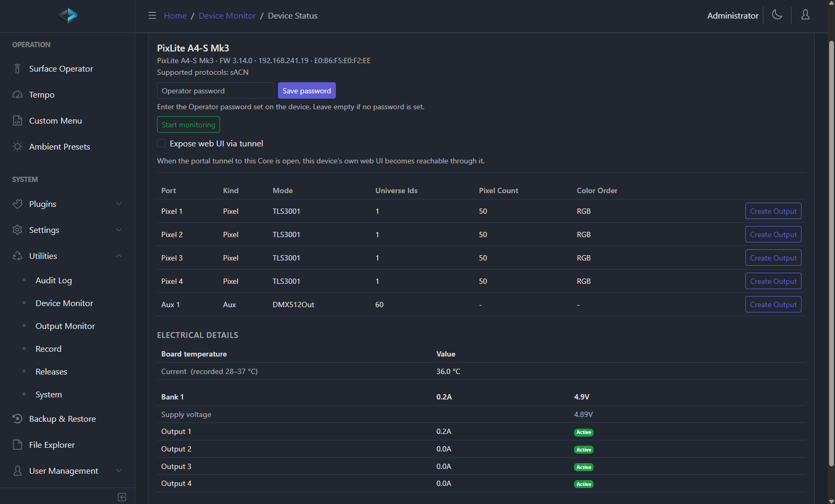835x504 pixels.
Task: Expand the User Management chevron
Action: [119, 471]
